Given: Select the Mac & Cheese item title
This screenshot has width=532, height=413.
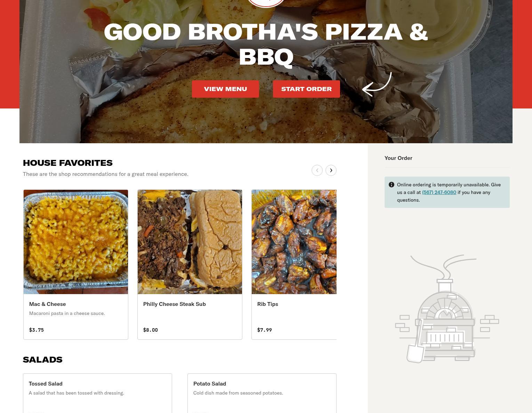Looking at the screenshot, I should (x=48, y=304).
